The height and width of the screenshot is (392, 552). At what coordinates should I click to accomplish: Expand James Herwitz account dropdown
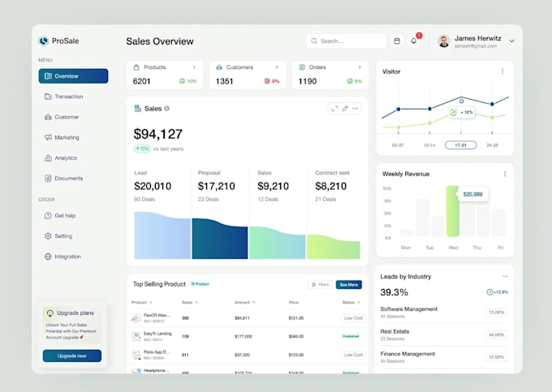click(x=511, y=41)
